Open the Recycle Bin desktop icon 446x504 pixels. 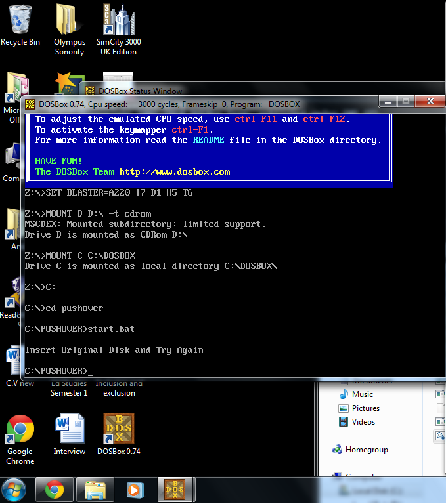[20, 21]
